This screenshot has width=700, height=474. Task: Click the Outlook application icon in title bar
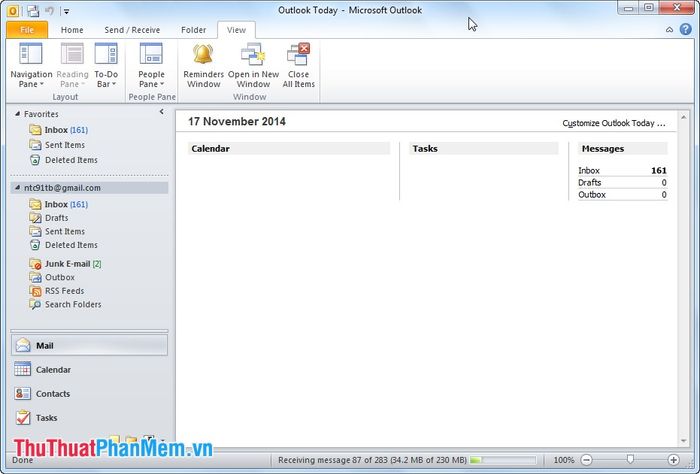tap(13, 11)
